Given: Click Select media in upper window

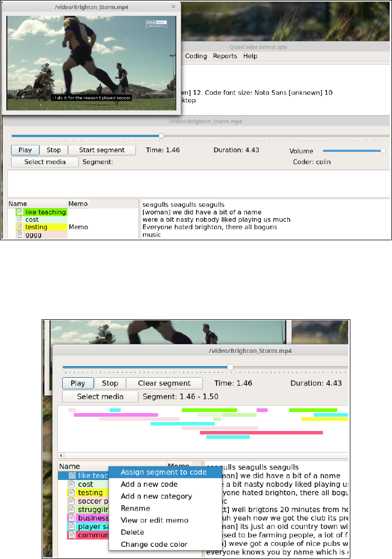Looking at the screenshot, I should pos(45,162).
